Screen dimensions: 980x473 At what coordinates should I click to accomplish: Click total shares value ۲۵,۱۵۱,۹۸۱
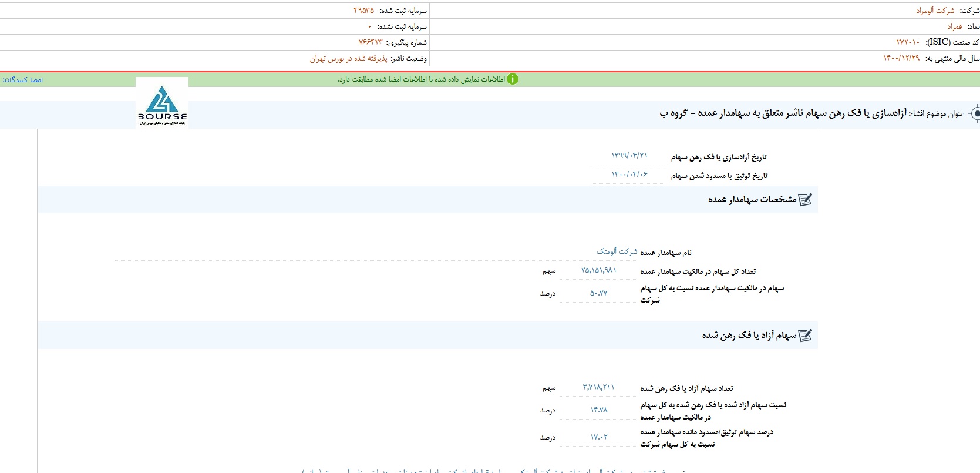[x=599, y=270]
